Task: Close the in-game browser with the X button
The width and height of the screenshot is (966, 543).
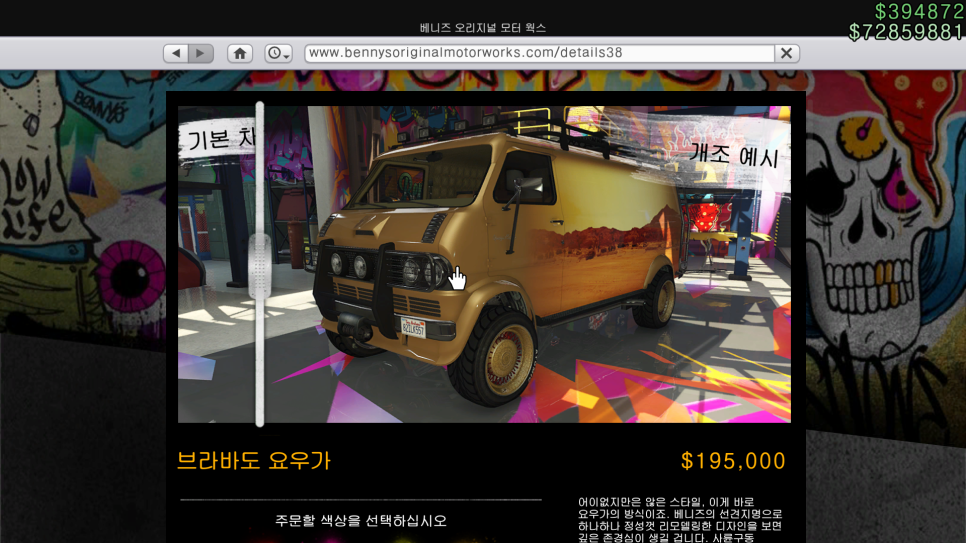Action: point(787,53)
